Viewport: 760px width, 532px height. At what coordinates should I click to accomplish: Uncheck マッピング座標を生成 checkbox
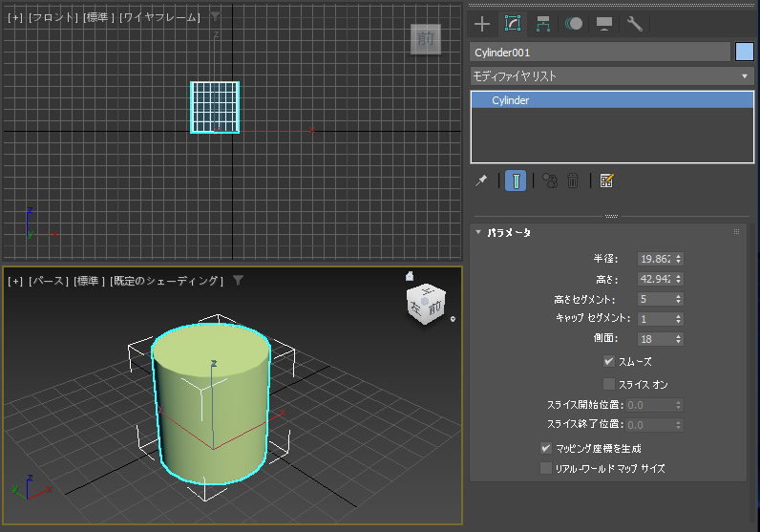point(546,448)
